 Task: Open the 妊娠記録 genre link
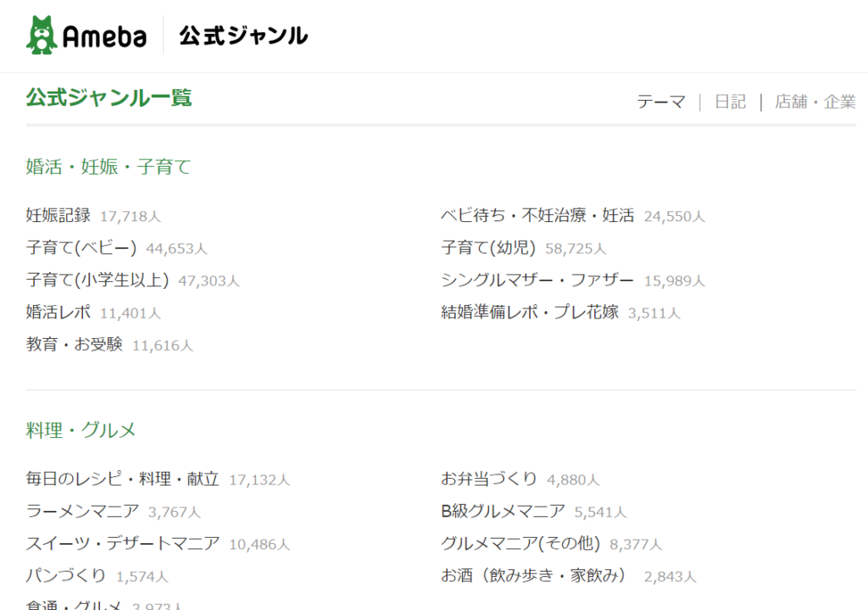tap(58, 215)
